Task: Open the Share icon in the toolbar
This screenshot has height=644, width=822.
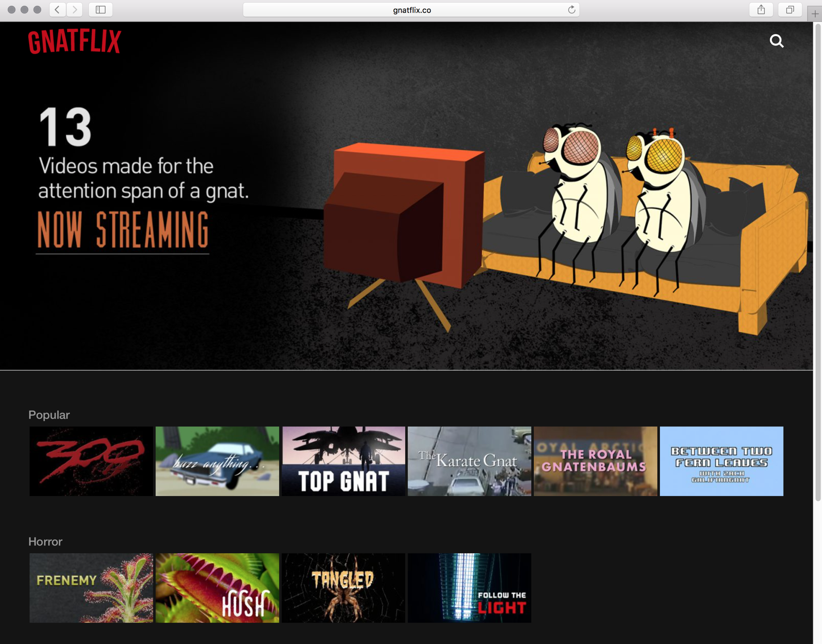Action: point(761,10)
